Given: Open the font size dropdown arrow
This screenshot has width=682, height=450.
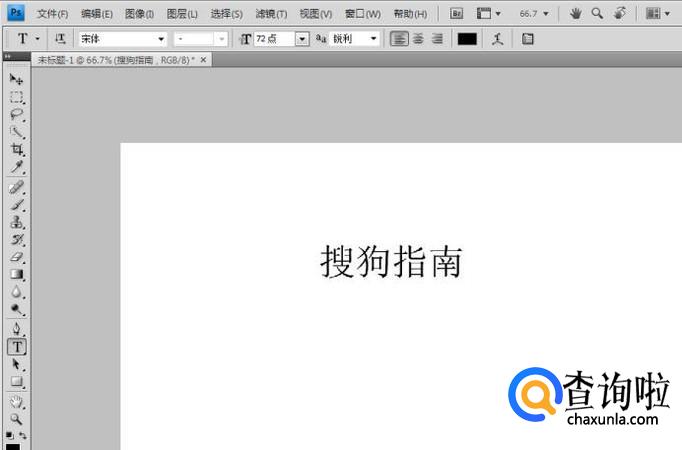Looking at the screenshot, I should point(302,39).
